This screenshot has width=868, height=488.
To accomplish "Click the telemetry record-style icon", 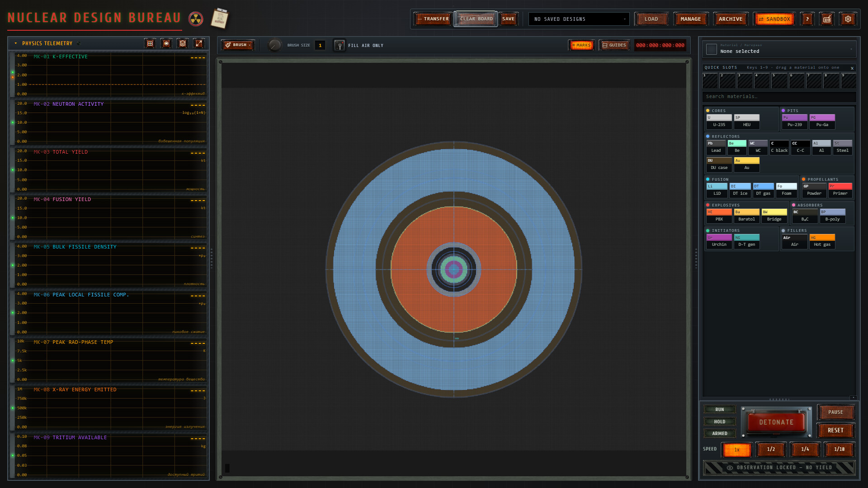I will [x=166, y=43].
